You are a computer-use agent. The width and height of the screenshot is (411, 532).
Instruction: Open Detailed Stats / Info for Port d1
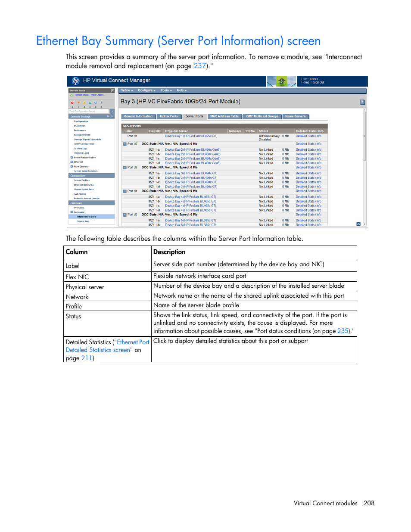click(309, 136)
